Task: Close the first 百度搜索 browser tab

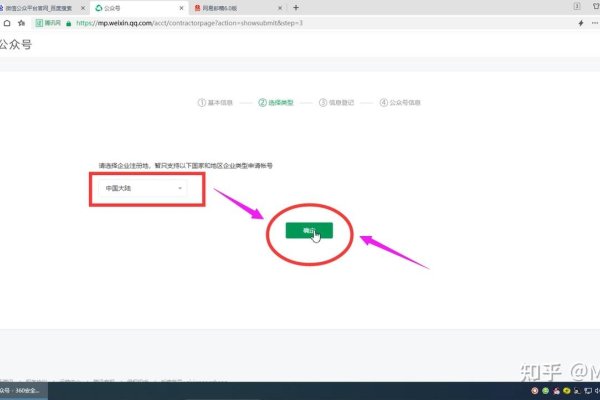Action: pyautogui.click(x=83, y=8)
